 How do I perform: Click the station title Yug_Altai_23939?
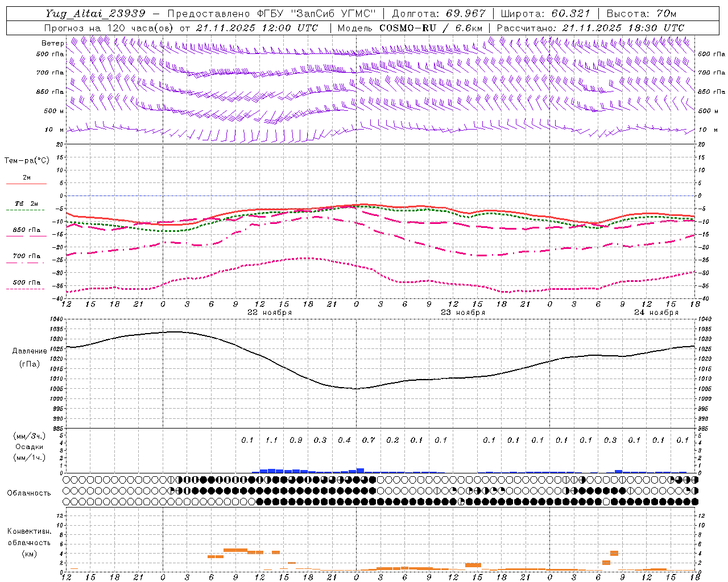tap(96, 14)
